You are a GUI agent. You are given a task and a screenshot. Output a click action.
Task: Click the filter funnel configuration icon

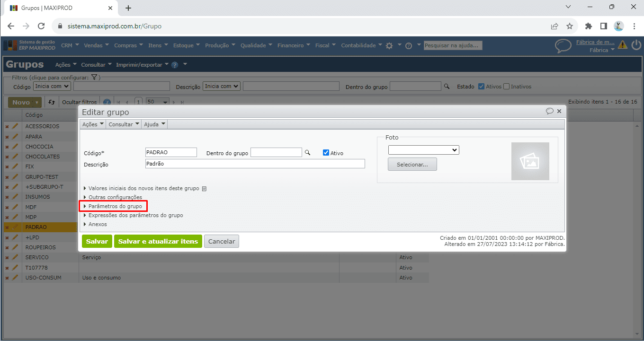[x=94, y=77]
